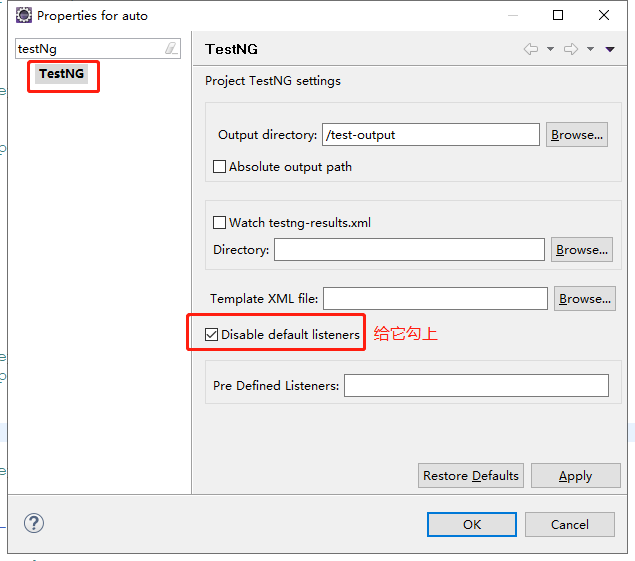This screenshot has width=635, height=561.
Task: Click the testNg filter text field
Action: click(x=98, y=49)
